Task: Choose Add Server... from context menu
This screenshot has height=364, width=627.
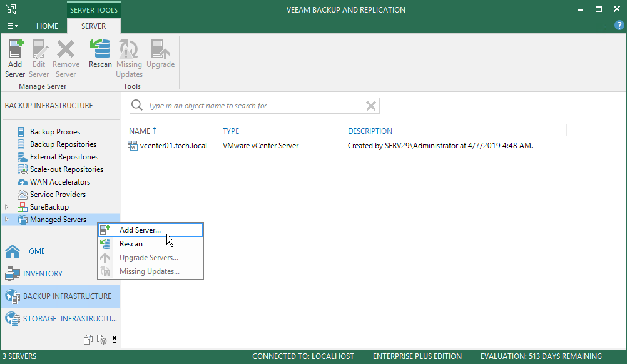Action: click(151, 230)
